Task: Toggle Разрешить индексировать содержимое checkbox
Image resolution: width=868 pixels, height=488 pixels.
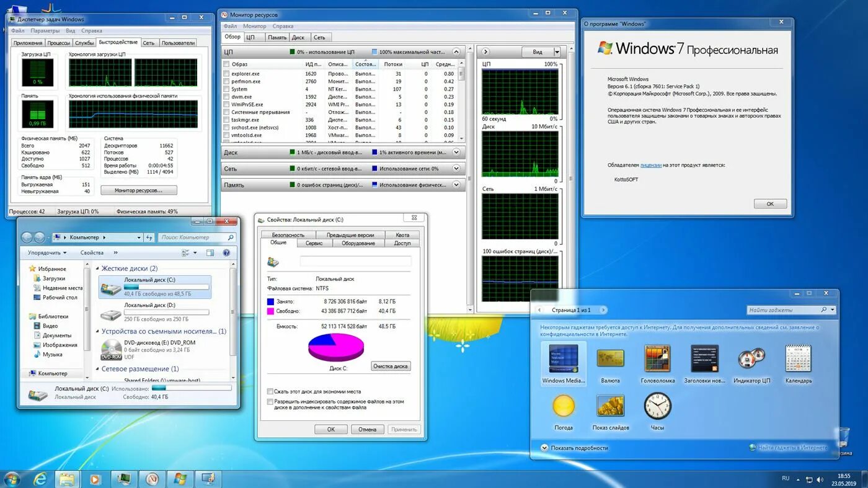Action: click(270, 402)
